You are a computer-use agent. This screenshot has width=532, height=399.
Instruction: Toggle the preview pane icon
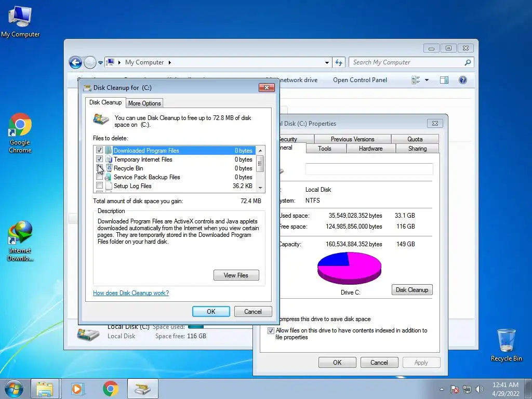pos(444,80)
